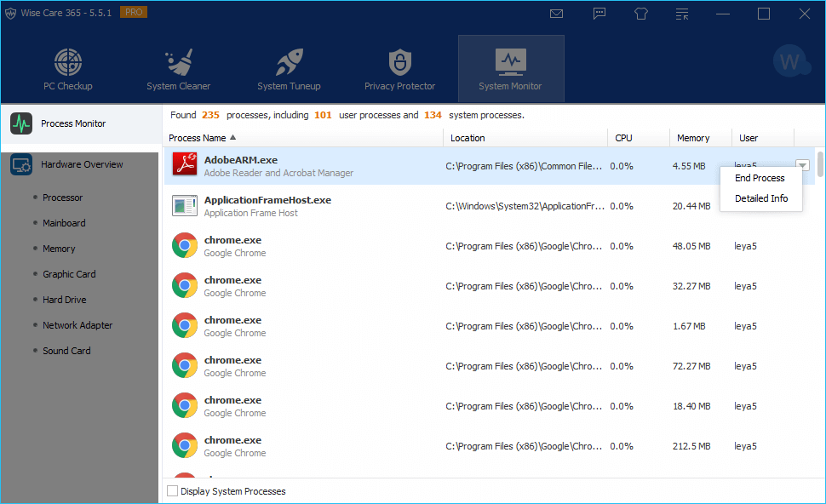Click leya5 user in 48.05 MB row
826x504 pixels.
[x=745, y=246]
